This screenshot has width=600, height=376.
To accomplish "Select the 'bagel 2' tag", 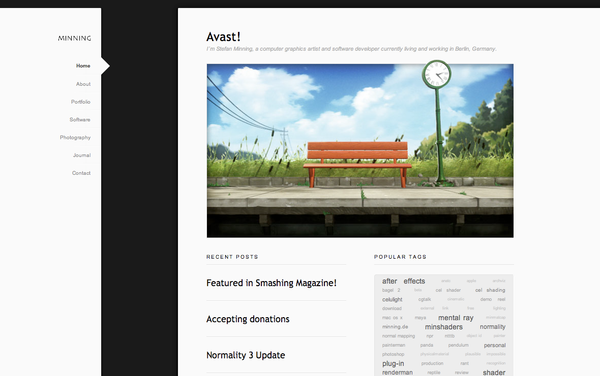I will pos(391,290).
